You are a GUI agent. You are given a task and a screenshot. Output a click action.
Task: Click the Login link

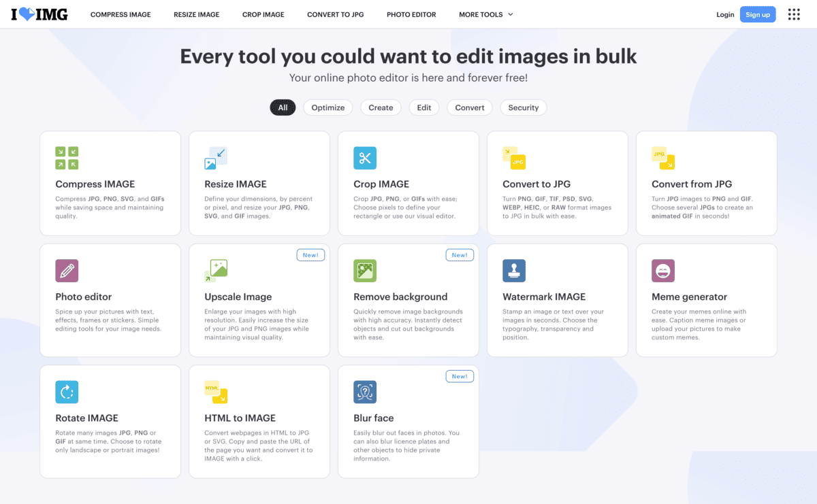point(725,14)
